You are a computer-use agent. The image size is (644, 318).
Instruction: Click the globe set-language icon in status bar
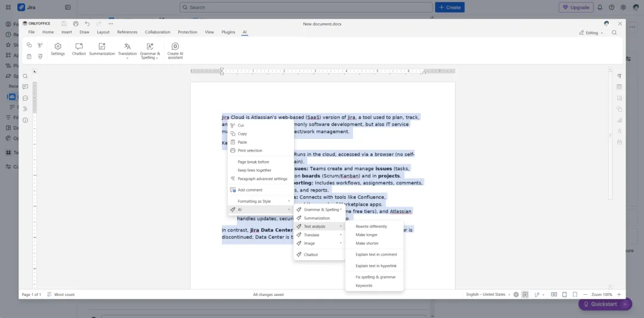pyautogui.click(x=516, y=295)
